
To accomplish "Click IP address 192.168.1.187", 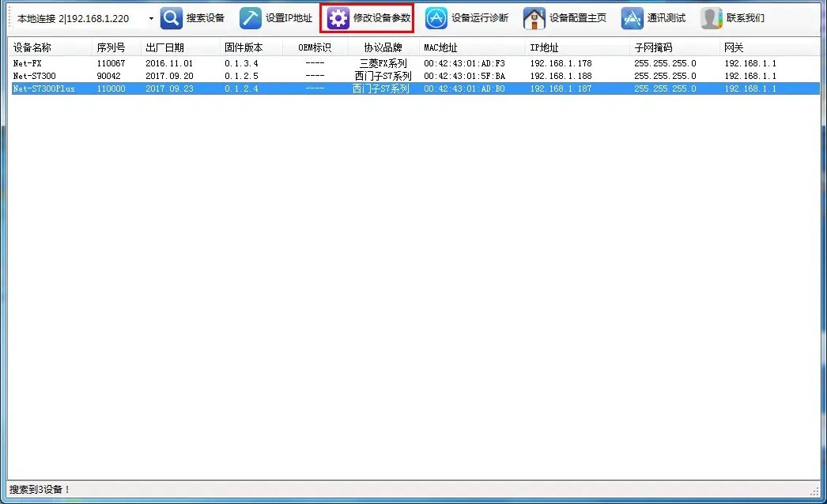I will pos(561,88).
